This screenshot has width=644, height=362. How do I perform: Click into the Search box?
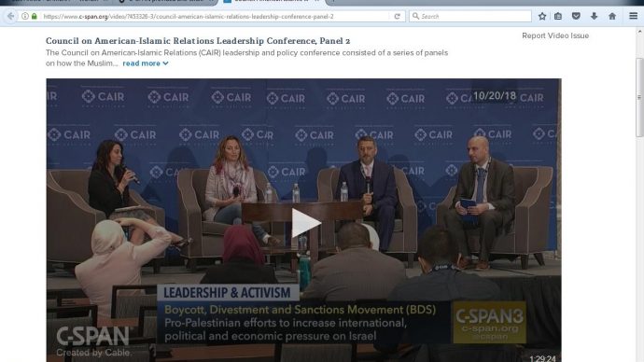click(x=470, y=17)
